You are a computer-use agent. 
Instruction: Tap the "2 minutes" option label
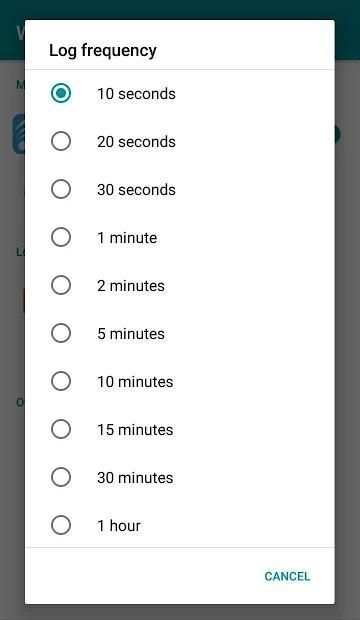click(x=131, y=285)
